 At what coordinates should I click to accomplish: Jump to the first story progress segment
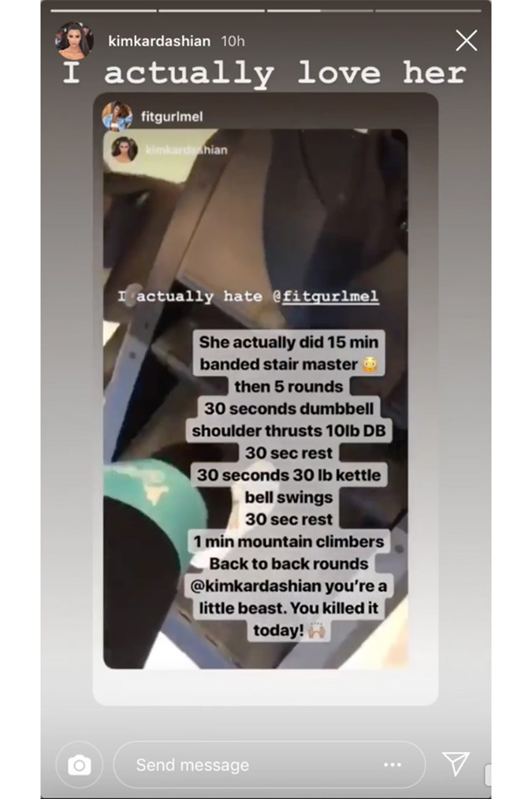point(103,11)
